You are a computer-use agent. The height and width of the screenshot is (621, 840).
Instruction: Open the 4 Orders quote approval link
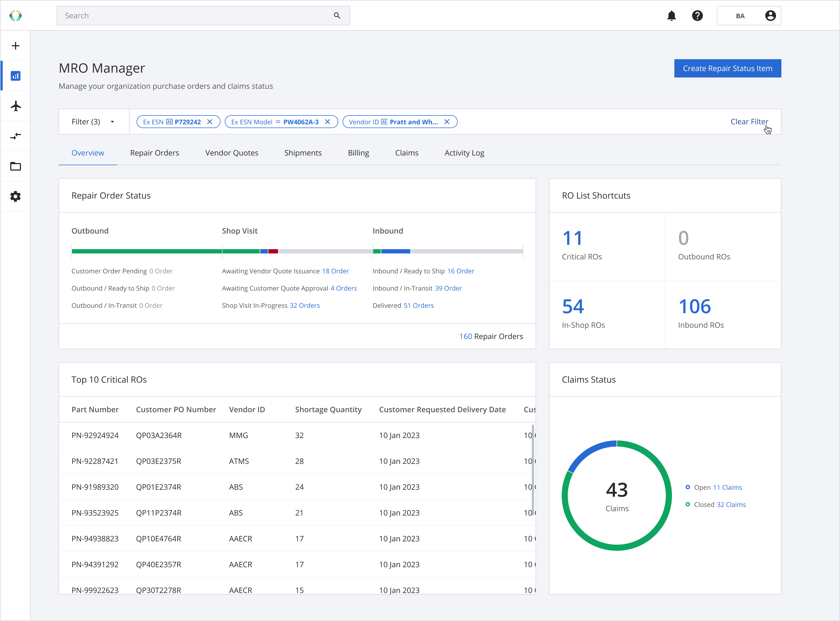[344, 288]
